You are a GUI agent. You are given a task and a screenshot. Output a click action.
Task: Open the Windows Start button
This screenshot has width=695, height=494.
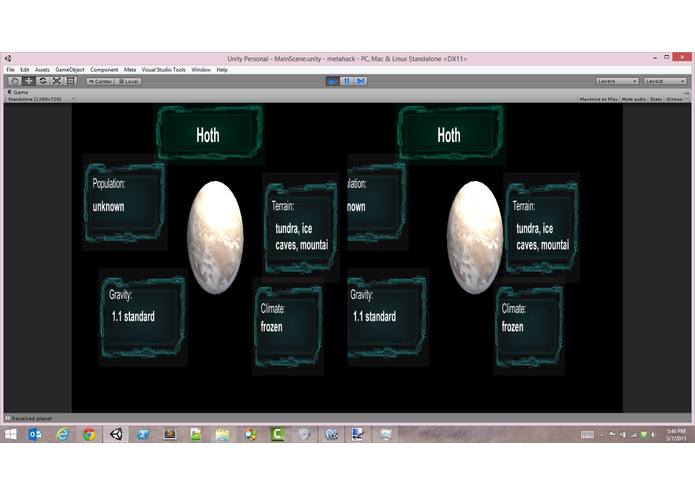point(11,434)
